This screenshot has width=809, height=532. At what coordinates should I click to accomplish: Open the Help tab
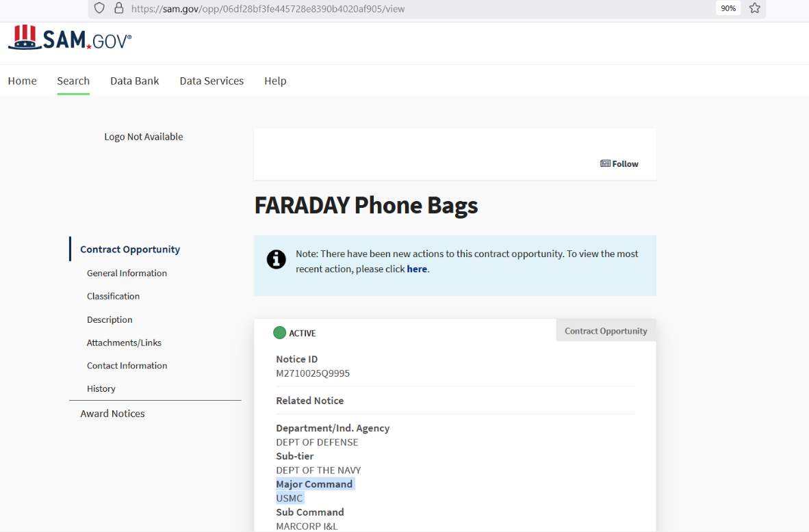[x=275, y=81]
